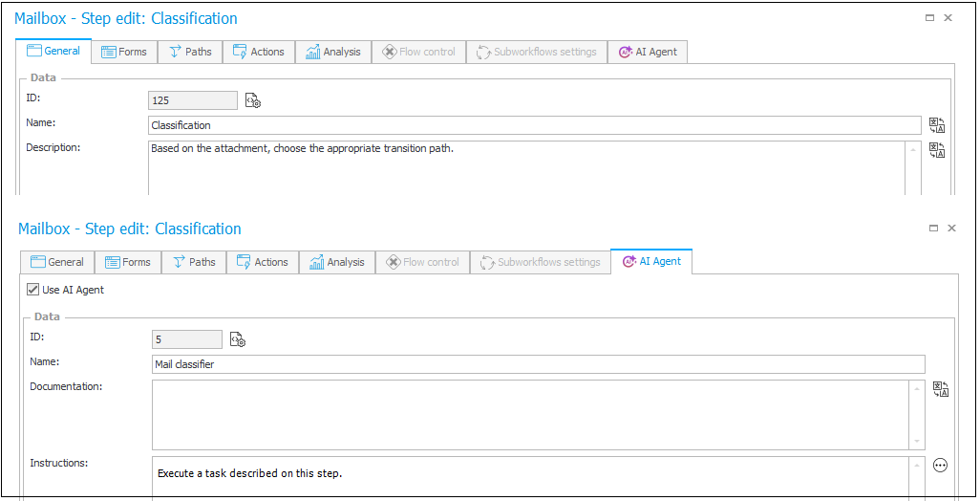Select the active AI Agent tab in lower window
This screenshot has height=501, width=980.
coord(651,261)
